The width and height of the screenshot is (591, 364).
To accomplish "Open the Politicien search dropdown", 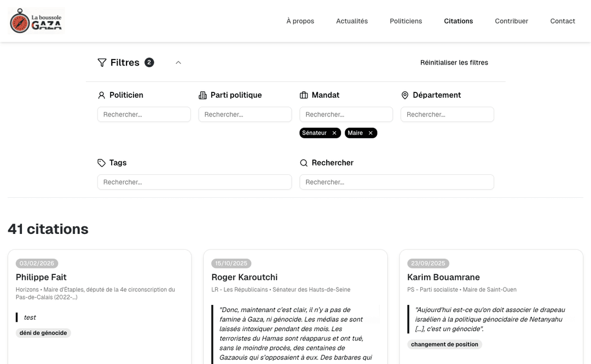I will click(x=144, y=114).
